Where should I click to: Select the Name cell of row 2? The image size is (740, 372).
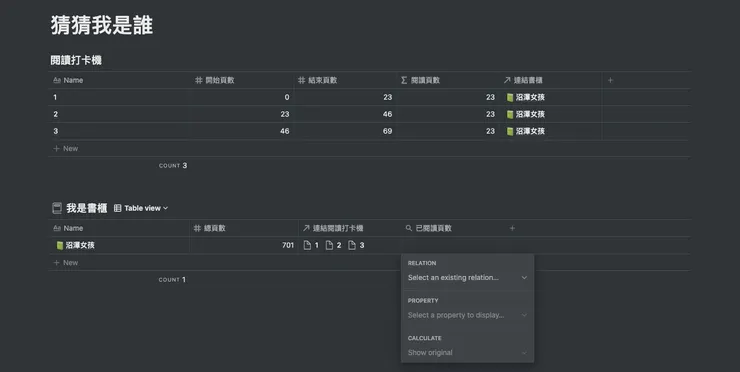point(119,114)
